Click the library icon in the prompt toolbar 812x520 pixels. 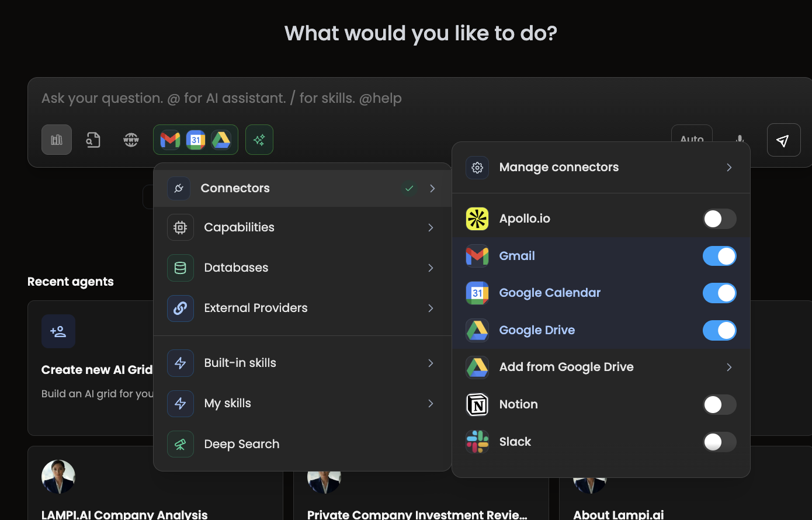click(x=57, y=140)
